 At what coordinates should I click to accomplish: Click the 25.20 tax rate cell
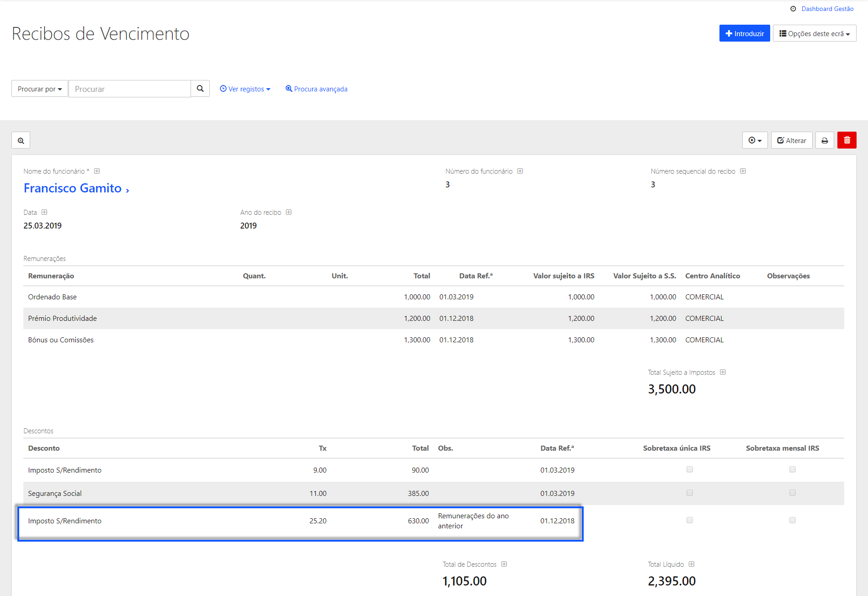point(318,521)
